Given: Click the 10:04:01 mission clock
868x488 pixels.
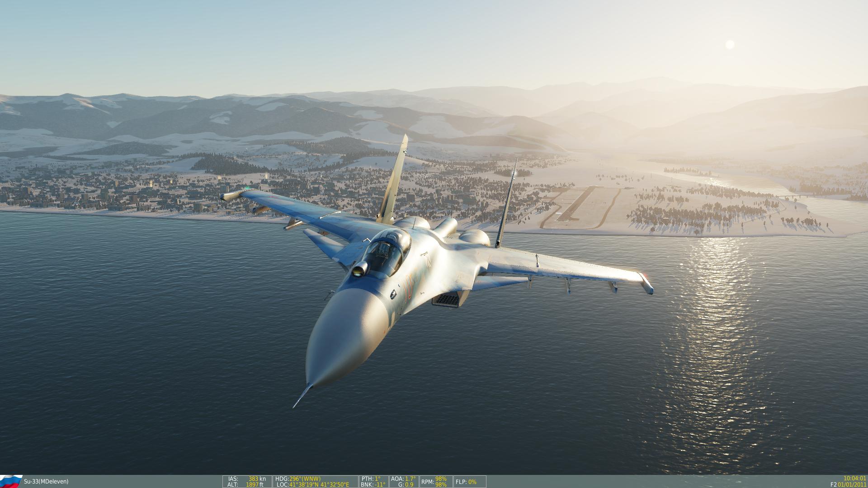Looking at the screenshot, I should pyautogui.click(x=854, y=478).
